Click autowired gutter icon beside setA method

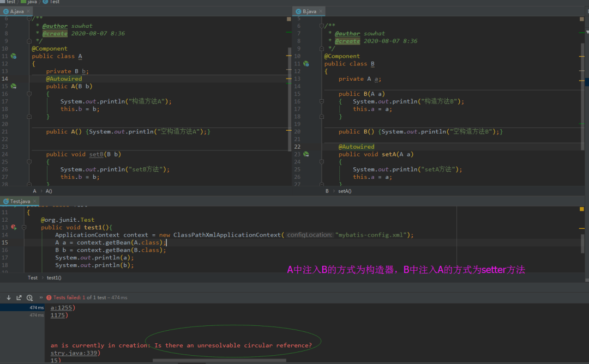(x=306, y=154)
